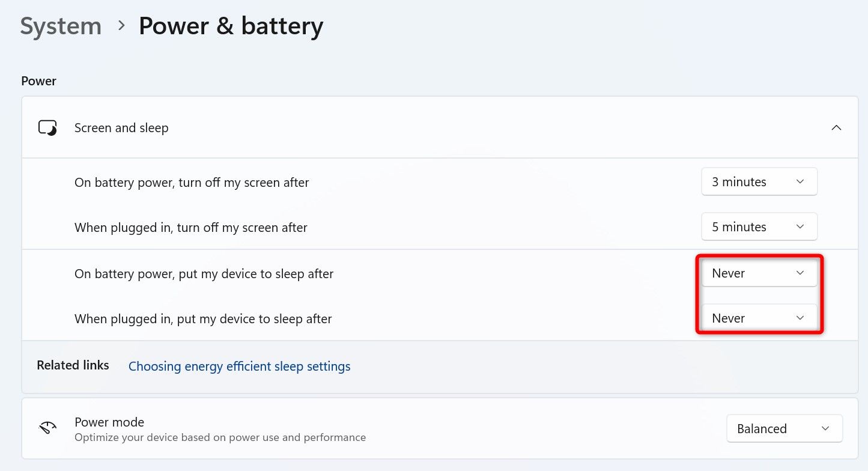Screen dimensions: 868x471
Task: Click the Screen and sleep monitor icon
Action: [47, 128]
